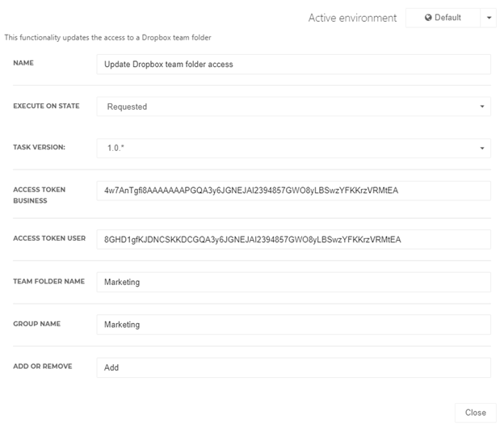Expand the Active environment dropdown arrow

click(489, 18)
